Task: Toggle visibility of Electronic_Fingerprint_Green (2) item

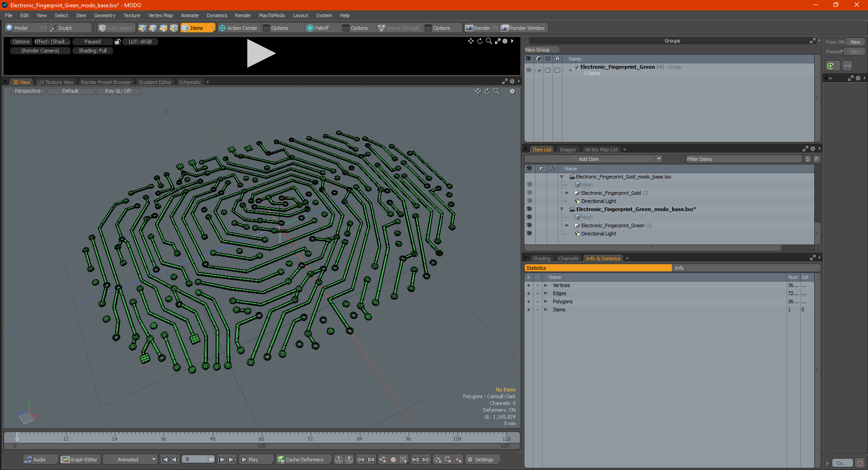Action: coord(529,226)
